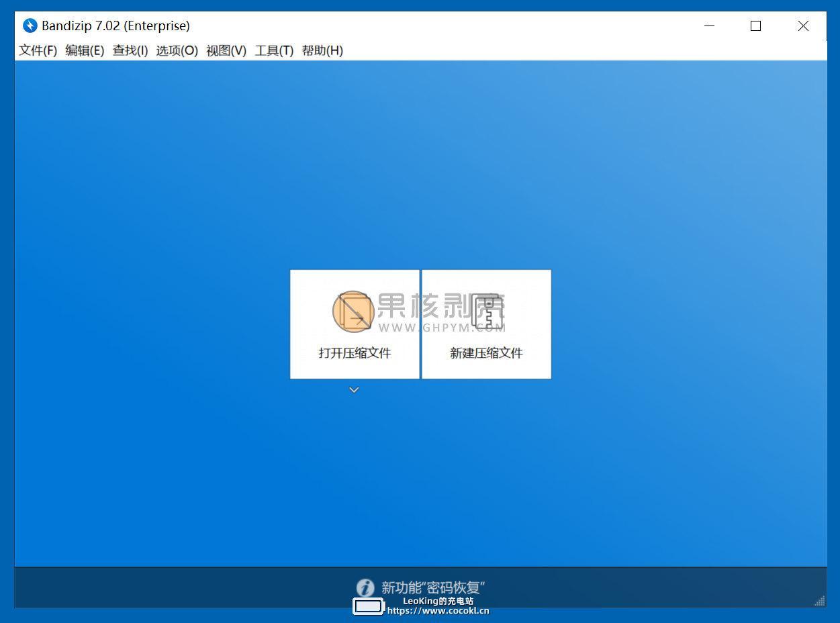The height and width of the screenshot is (623, 840).
Task: Click the 打开压缩文件 button
Action: pos(355,324)
